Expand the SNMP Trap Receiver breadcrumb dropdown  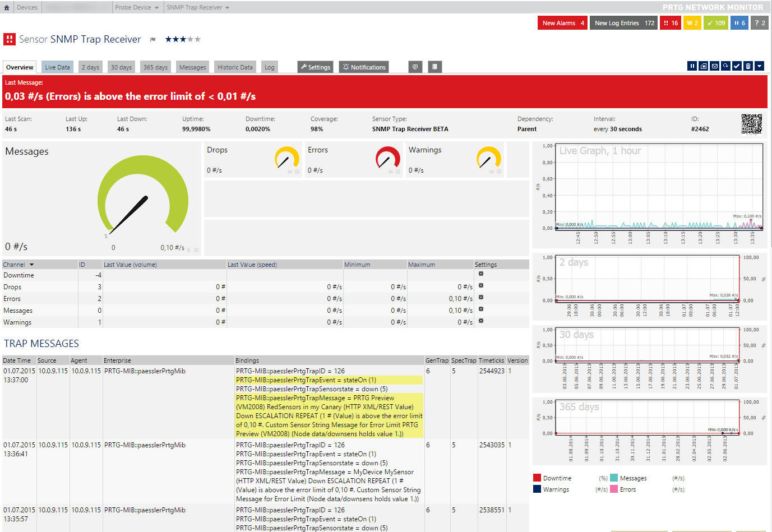point(198,7)
